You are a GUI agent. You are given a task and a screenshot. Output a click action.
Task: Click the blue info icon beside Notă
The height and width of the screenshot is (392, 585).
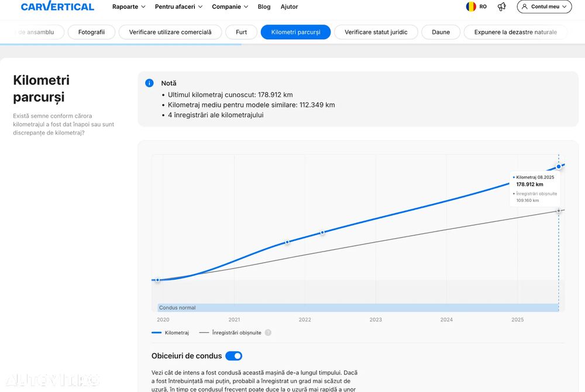[150, 83]
